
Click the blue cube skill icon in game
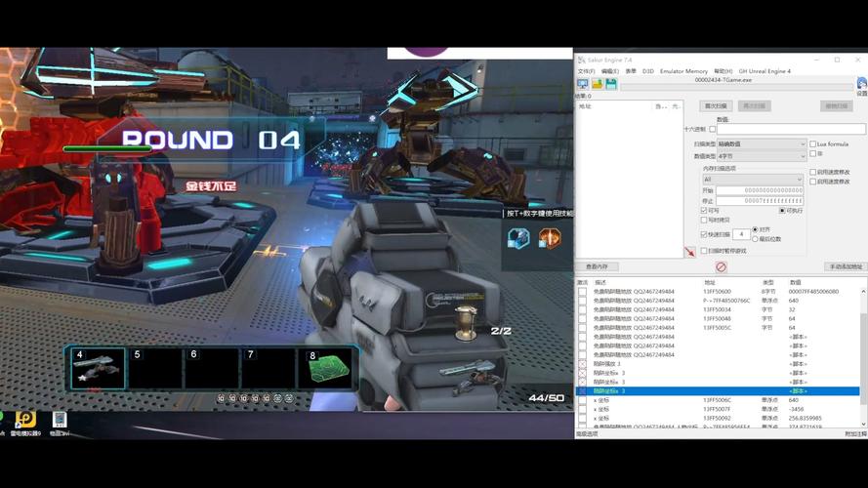518,238
